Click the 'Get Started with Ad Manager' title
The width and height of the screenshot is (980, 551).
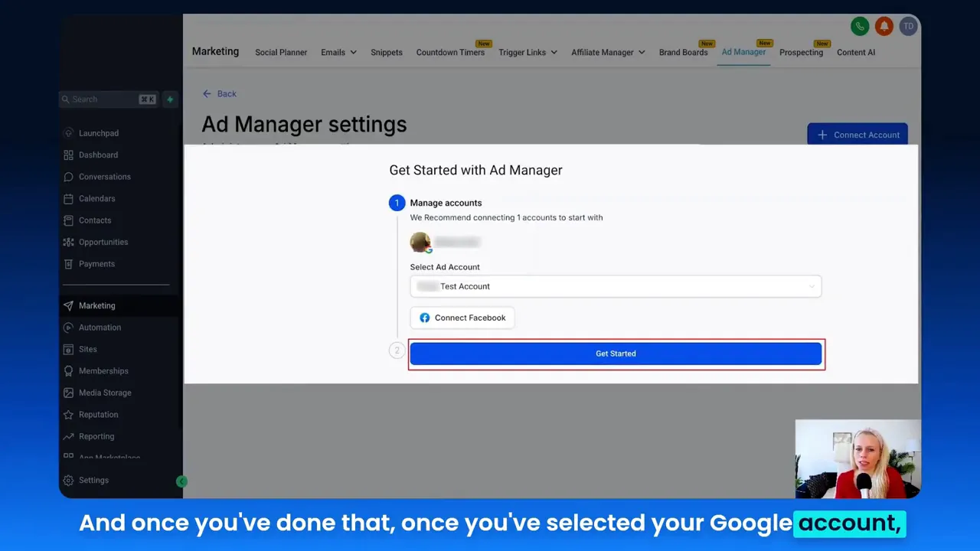(475, 170)
